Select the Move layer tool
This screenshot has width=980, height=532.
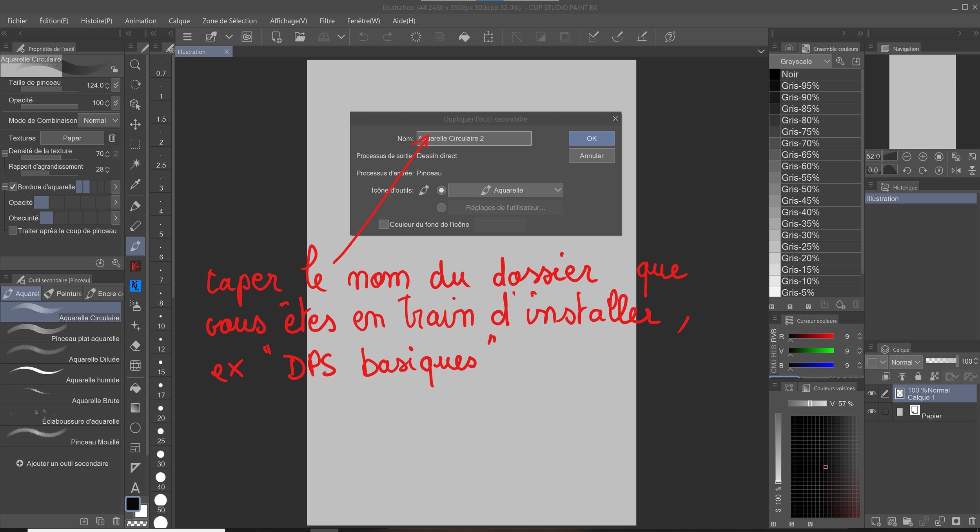[x=135, y=124]
